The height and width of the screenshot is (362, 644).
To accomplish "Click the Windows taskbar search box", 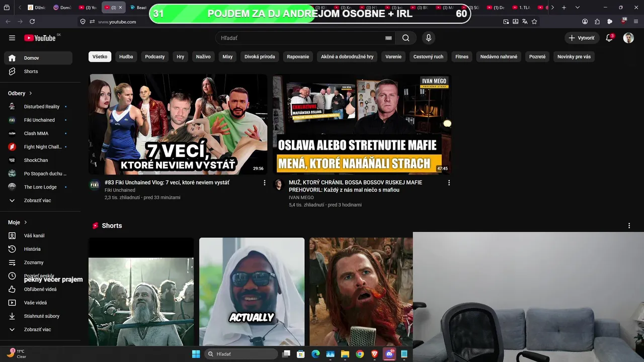I will 241,354.
